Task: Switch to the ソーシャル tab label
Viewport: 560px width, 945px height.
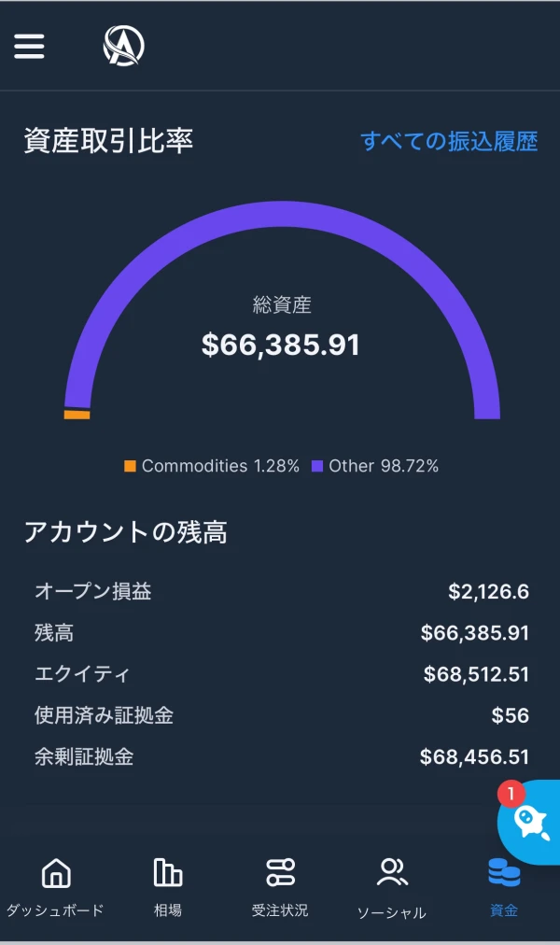Action: 392,912
